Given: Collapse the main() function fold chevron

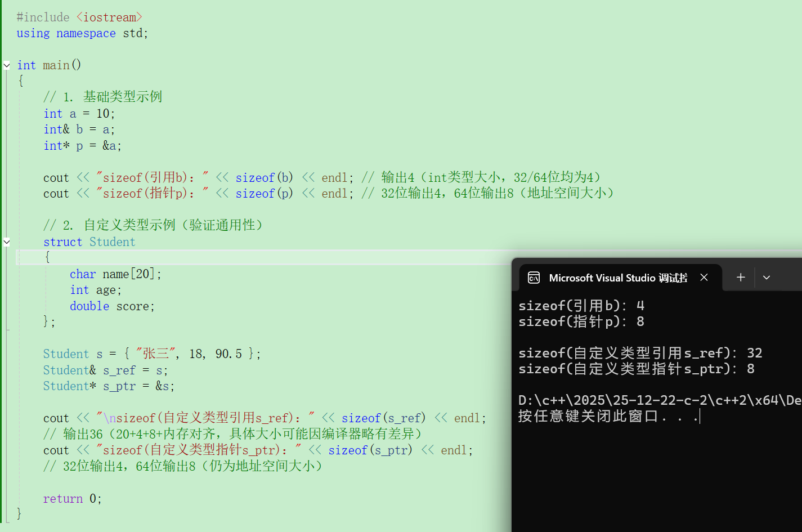Looking at the screenshot, I should (x=7, y=65).
